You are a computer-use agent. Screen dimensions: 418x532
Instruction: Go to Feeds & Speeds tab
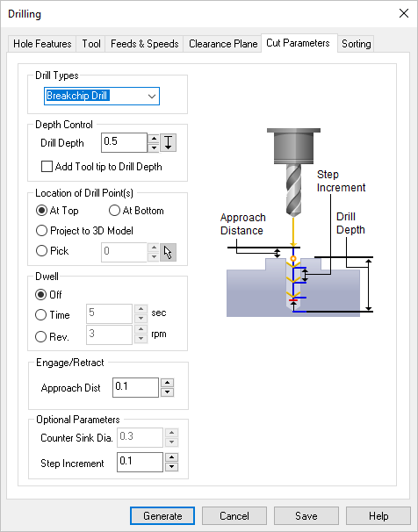145,44
